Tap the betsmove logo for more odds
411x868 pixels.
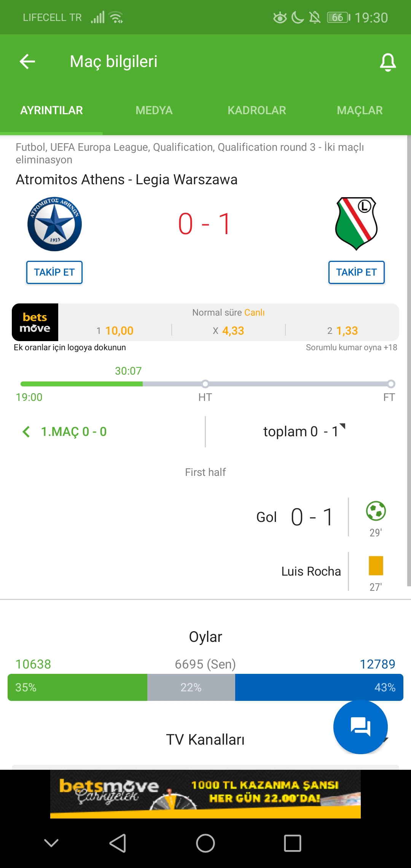click(x=35, y=322)
